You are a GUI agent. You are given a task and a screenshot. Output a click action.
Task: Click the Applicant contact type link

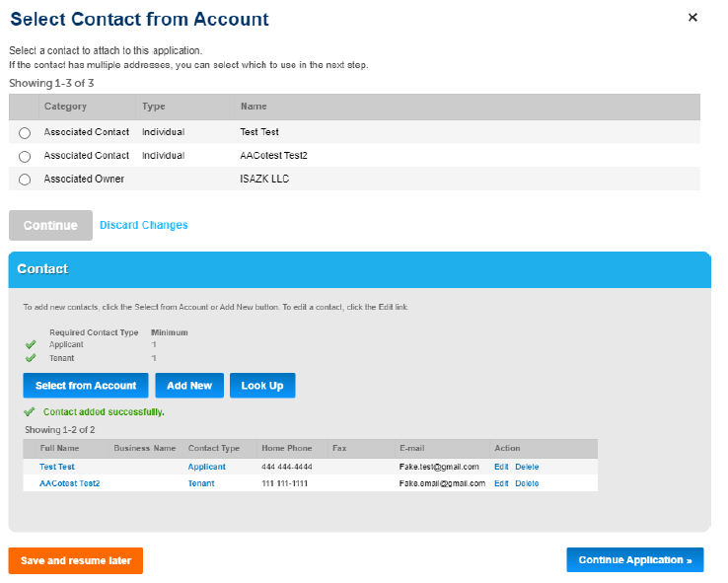(x=207, y=467)
